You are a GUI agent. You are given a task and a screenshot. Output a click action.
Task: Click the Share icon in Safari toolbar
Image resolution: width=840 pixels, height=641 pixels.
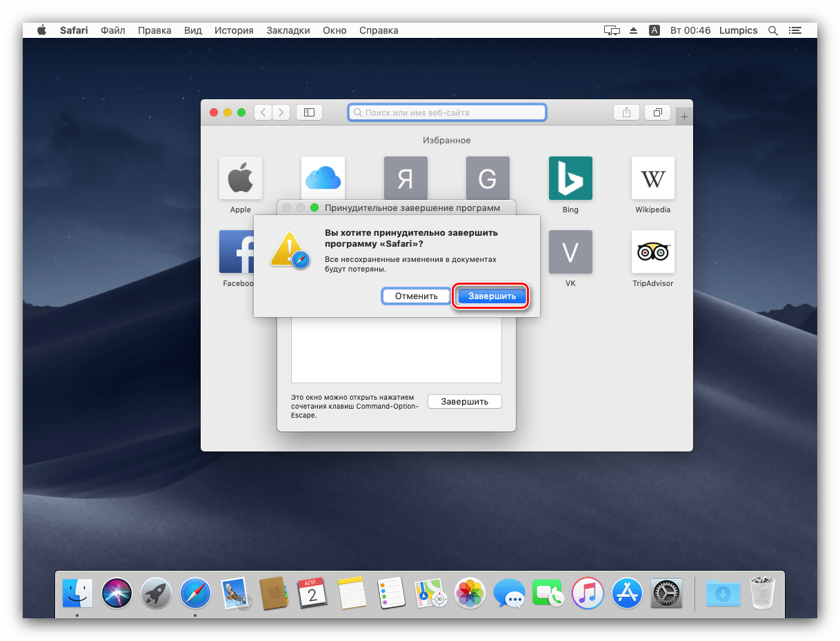(626, 112)
